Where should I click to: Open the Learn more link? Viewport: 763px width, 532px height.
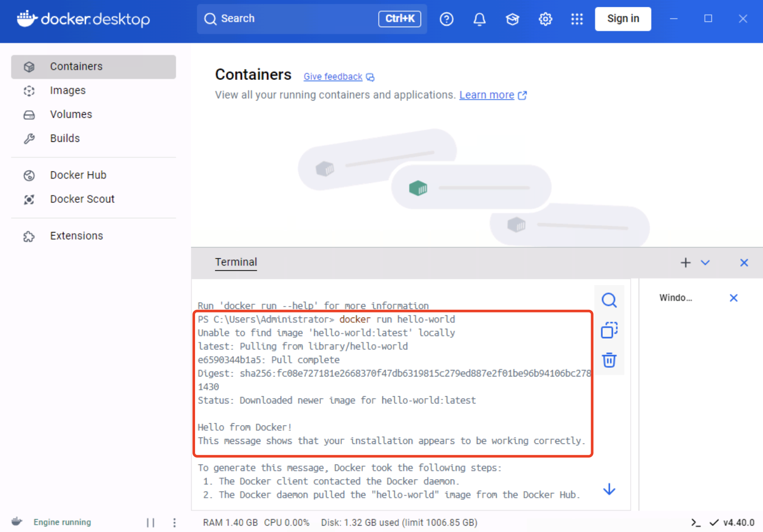click(x=486, y=95)
